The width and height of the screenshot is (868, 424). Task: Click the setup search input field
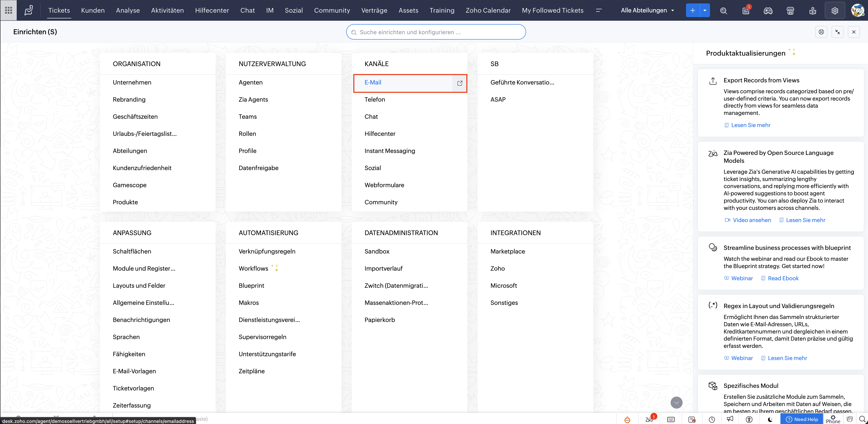pos(436,32)
